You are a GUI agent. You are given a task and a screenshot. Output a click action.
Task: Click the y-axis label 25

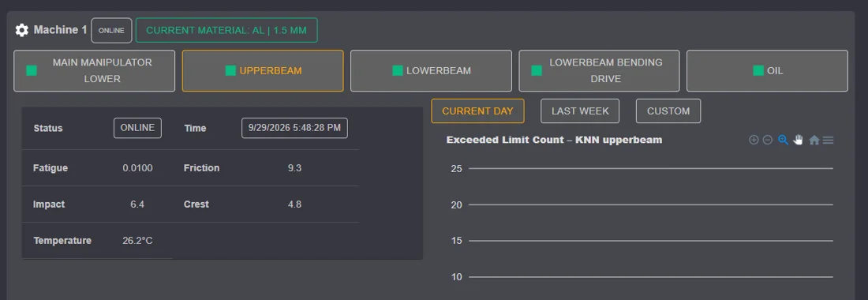(x=457, y=169)
